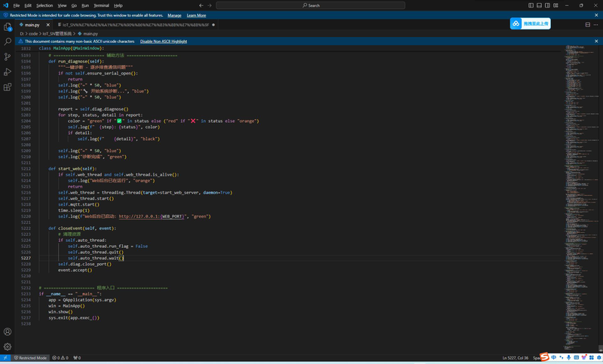The width and height of the screenshot is (603, 364).
Task: Open the Explorer view in activity bar
Action: click(x=8, y=27)
